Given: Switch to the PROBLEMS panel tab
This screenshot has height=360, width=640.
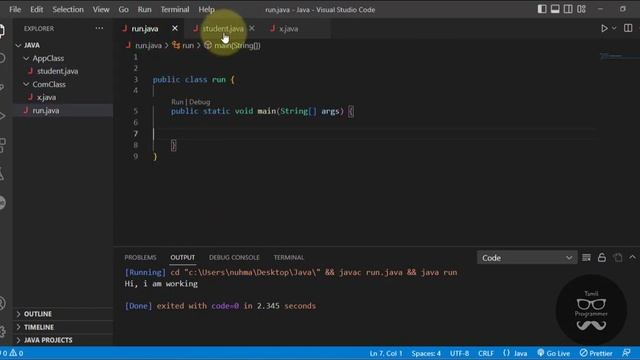Looking at the screenshot, I should (140, 258).
